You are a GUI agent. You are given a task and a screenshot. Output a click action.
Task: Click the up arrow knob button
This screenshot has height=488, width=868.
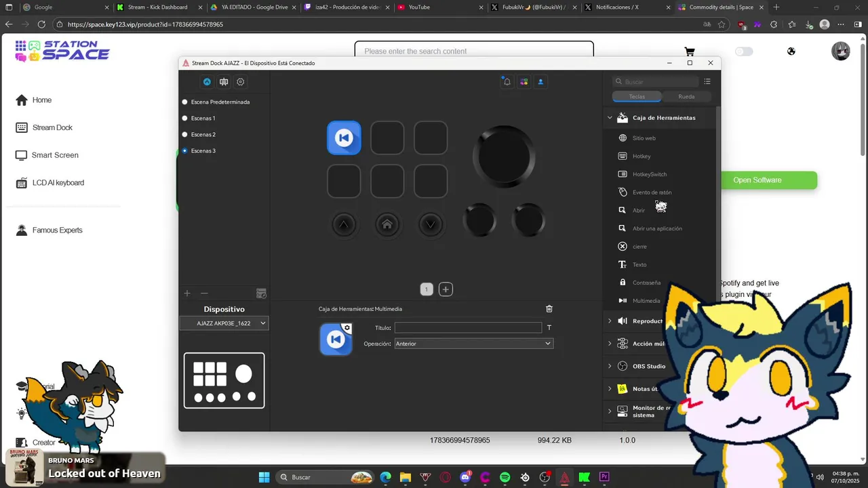[344, 224]
